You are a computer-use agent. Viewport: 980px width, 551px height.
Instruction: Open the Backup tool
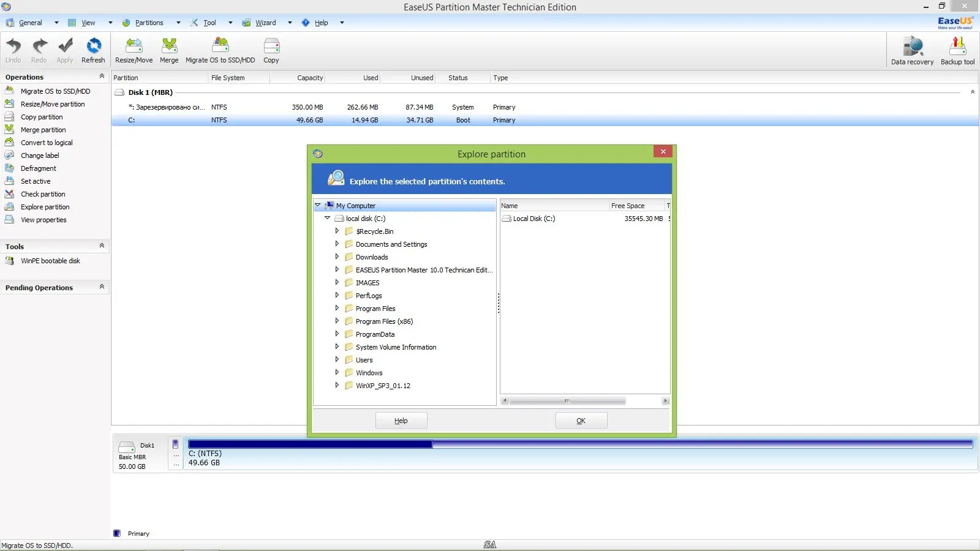click(x=957, y=50)
